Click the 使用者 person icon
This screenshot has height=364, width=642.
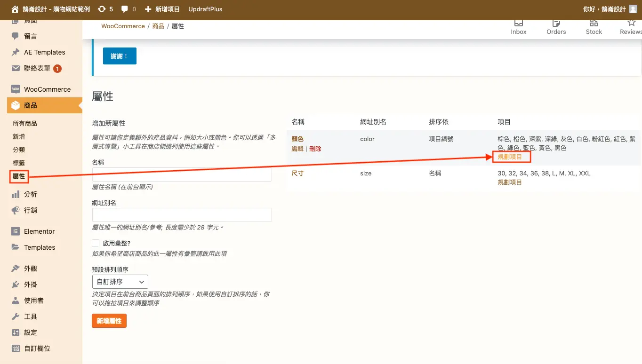pyautogui.click(x=16, y=301)
